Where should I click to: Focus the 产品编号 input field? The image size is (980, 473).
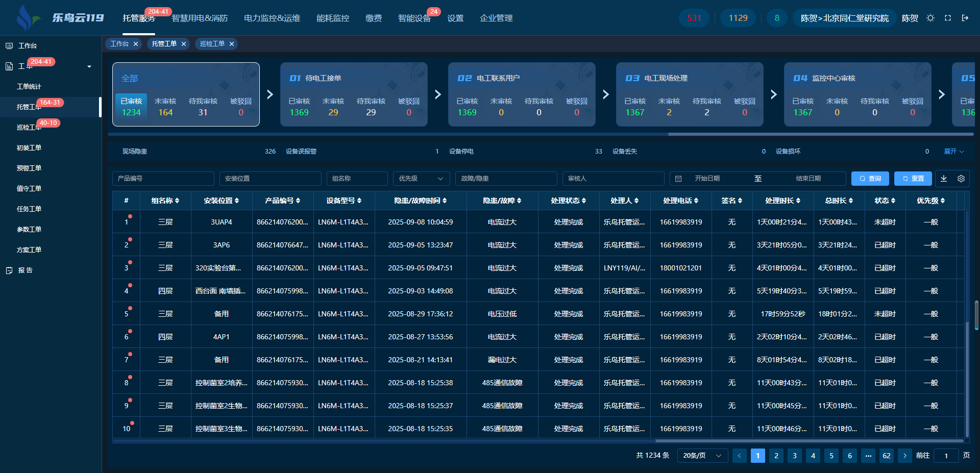163,179
